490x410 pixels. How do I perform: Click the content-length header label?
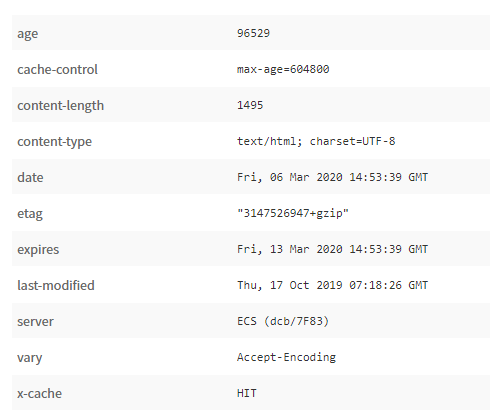click(x=61, y=105)
